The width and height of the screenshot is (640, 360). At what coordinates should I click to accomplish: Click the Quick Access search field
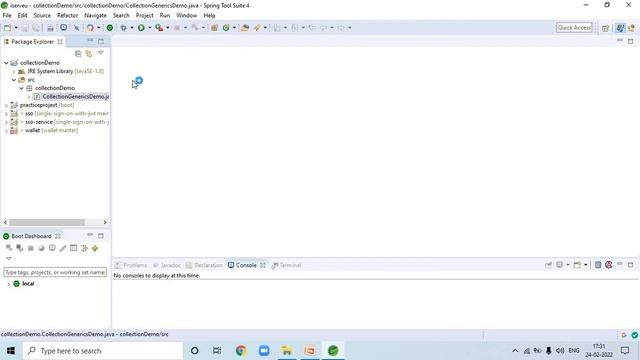click(574, 27)
